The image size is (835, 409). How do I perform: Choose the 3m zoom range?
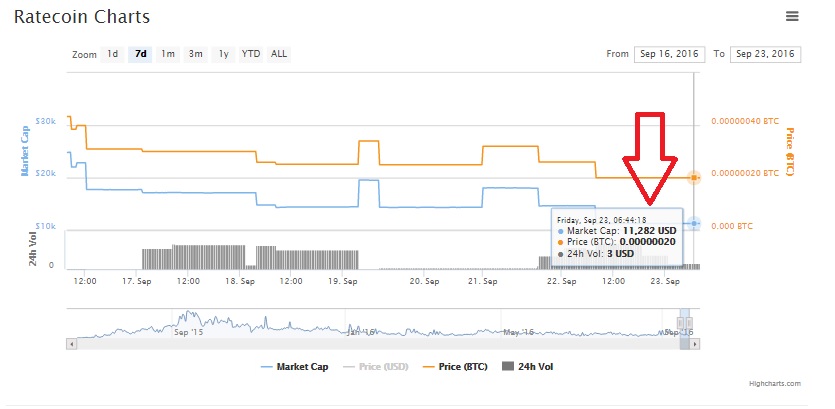click(x=195, y=54)
